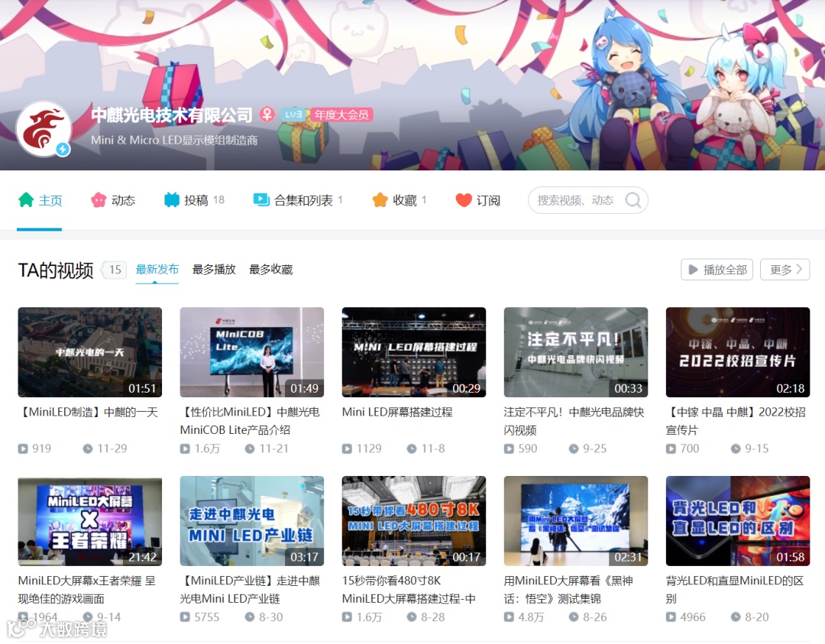
Task: Open the MINI LED屏幕搭建过程 thumbnail
Action: [x=414, y=352]
